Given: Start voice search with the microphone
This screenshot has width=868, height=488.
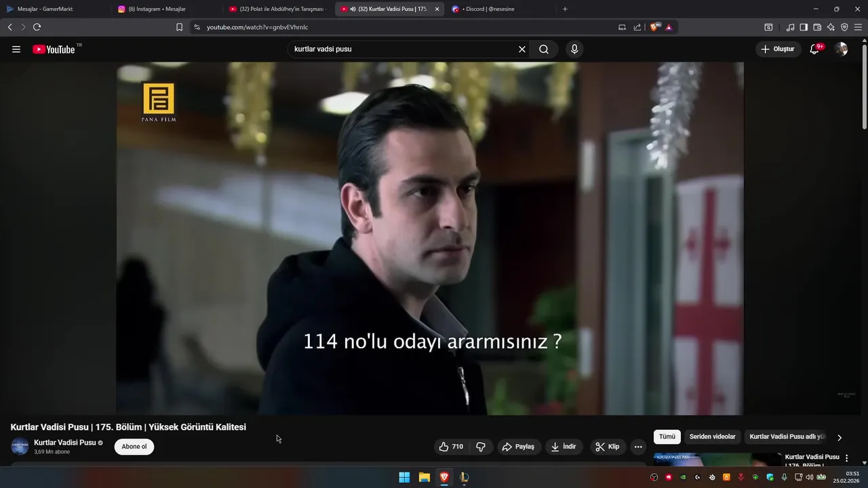Looking at the screenshot, I should (x=574, y=49).
